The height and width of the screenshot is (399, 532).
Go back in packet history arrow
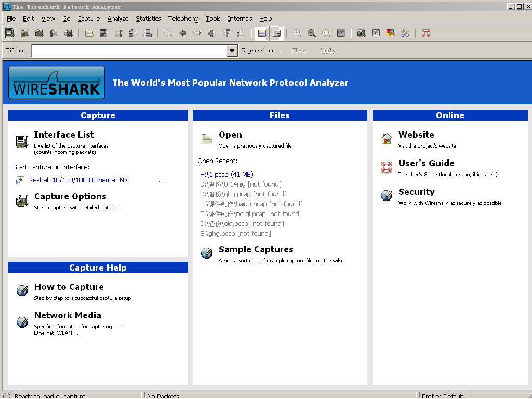click(x=183, y=33)
